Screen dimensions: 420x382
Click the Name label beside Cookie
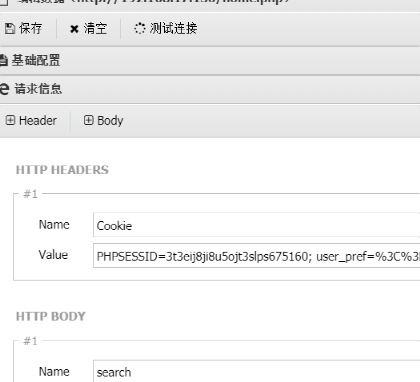coord(54,225)
